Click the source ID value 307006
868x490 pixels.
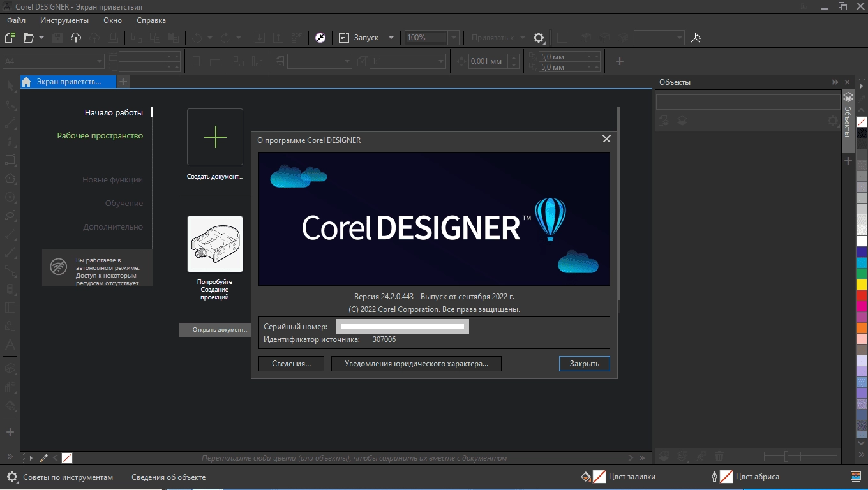[384, 339]
